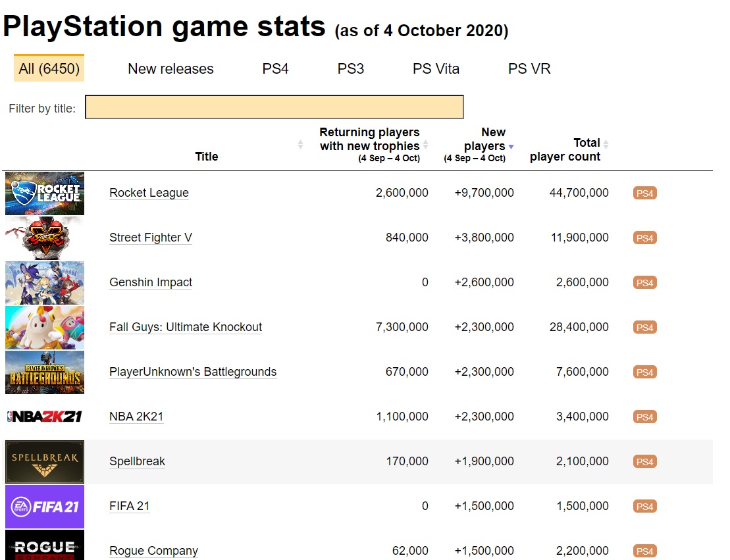Open the PS VR tab

529,68
